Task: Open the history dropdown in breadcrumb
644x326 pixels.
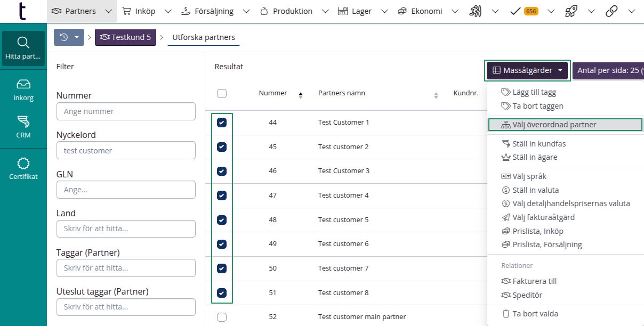Action: [x=69, y=37]
